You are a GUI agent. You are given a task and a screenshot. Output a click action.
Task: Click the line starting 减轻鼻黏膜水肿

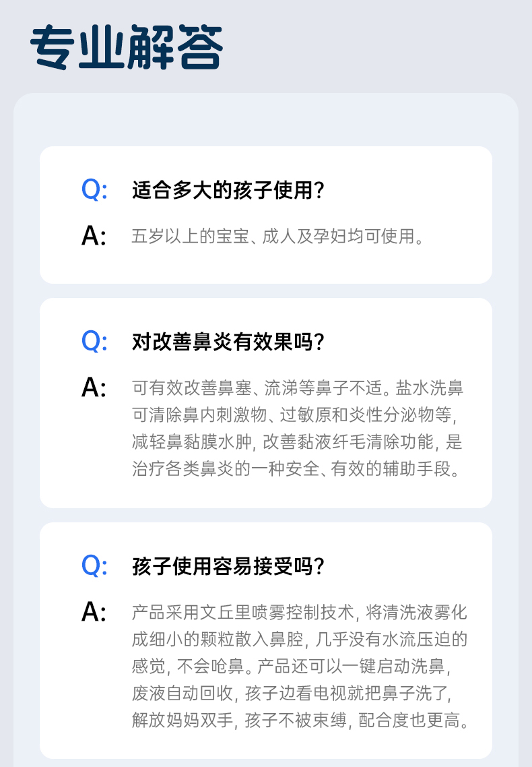[298, 442]
